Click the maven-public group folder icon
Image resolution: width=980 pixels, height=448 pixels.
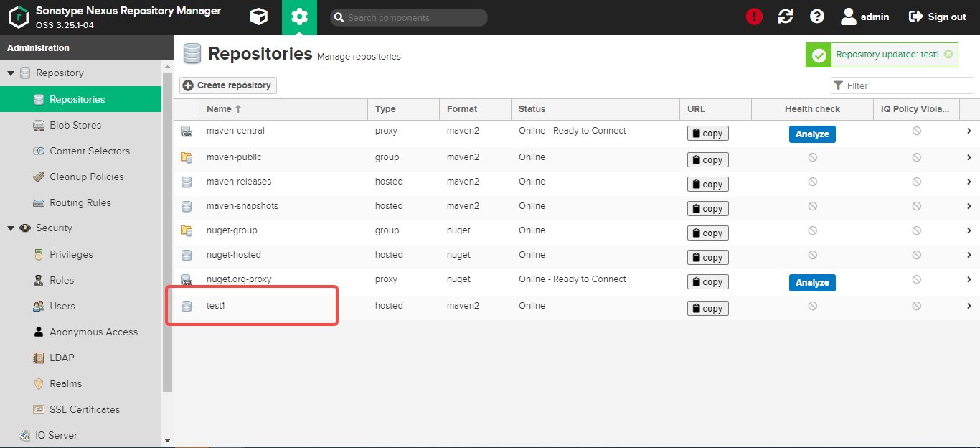click(x=187, y=157)
